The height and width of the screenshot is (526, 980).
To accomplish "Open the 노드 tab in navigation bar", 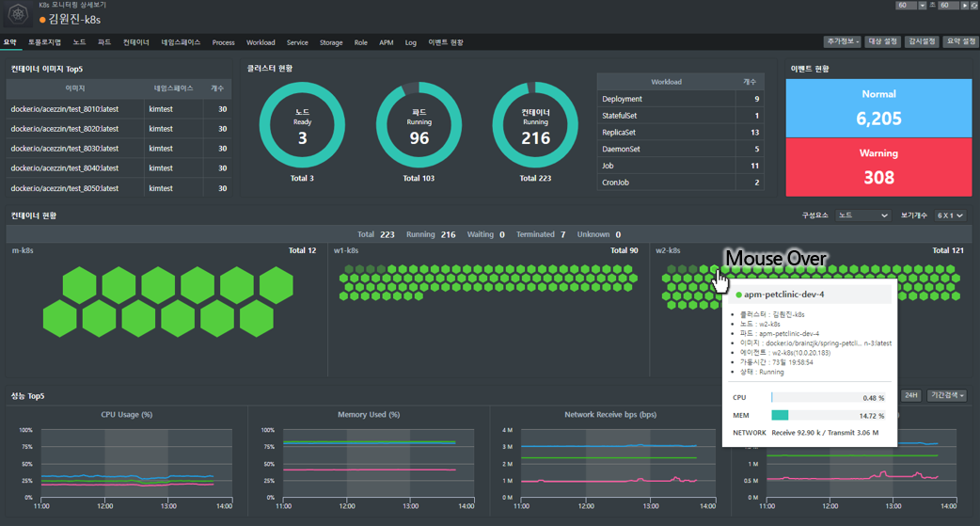I will point(79,42).
